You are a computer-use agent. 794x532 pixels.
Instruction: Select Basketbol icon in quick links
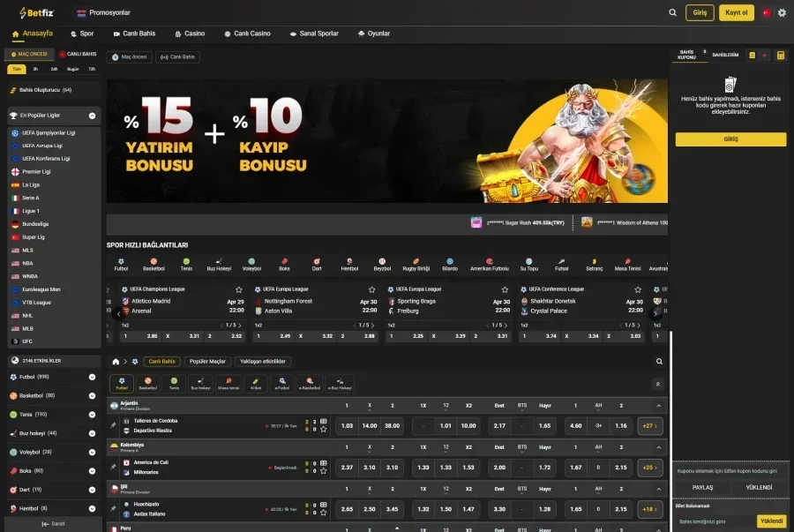tap(154, 264)
